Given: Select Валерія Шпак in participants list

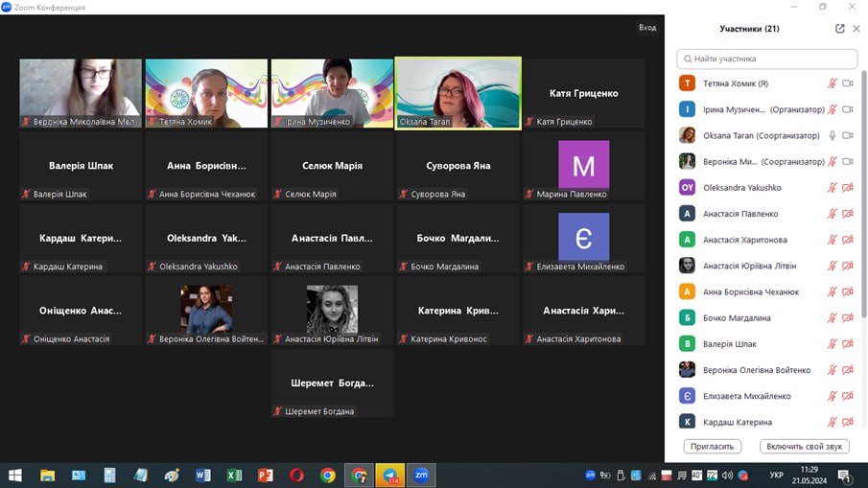Looking at the screenshot, I should click(729, 344).
